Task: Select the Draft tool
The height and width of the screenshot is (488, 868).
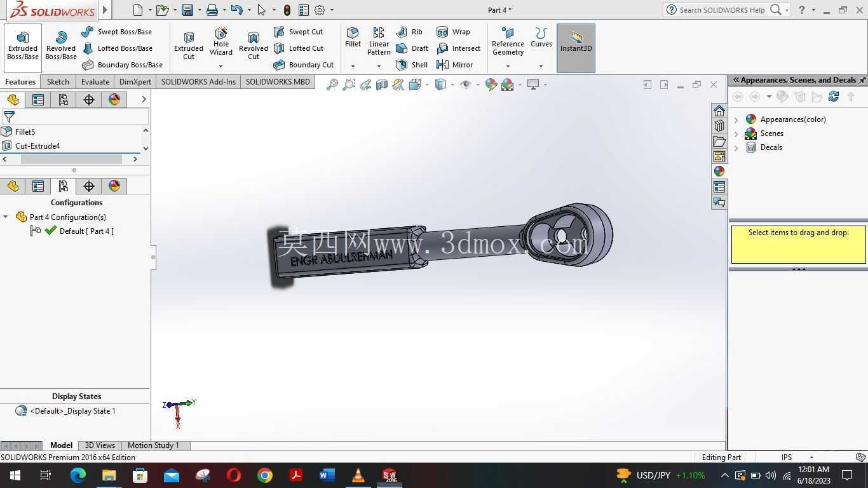Action: tap(412, 48)
